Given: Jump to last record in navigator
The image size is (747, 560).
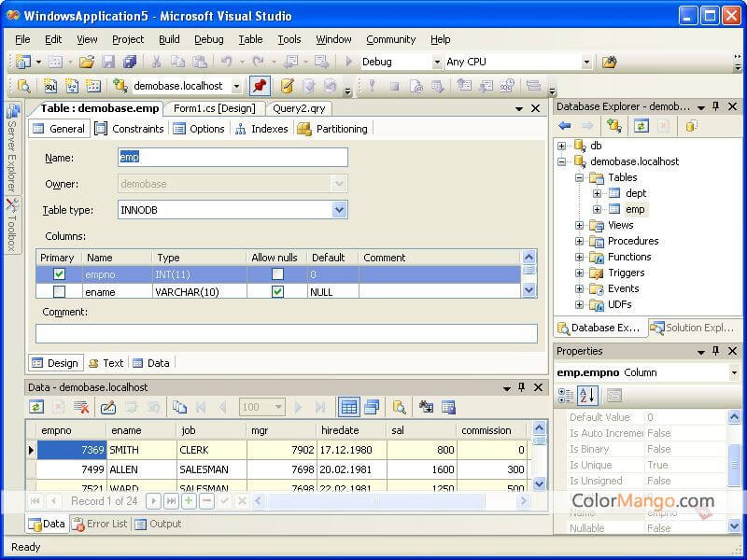Looking at the screenshot, I should (x=171, y=501).
